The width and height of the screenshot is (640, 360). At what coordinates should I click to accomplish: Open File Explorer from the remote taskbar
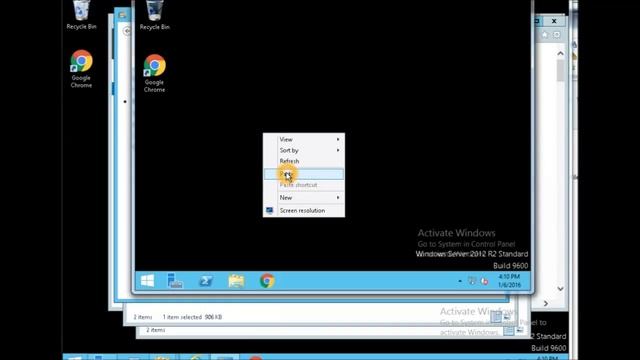[236, 281]
